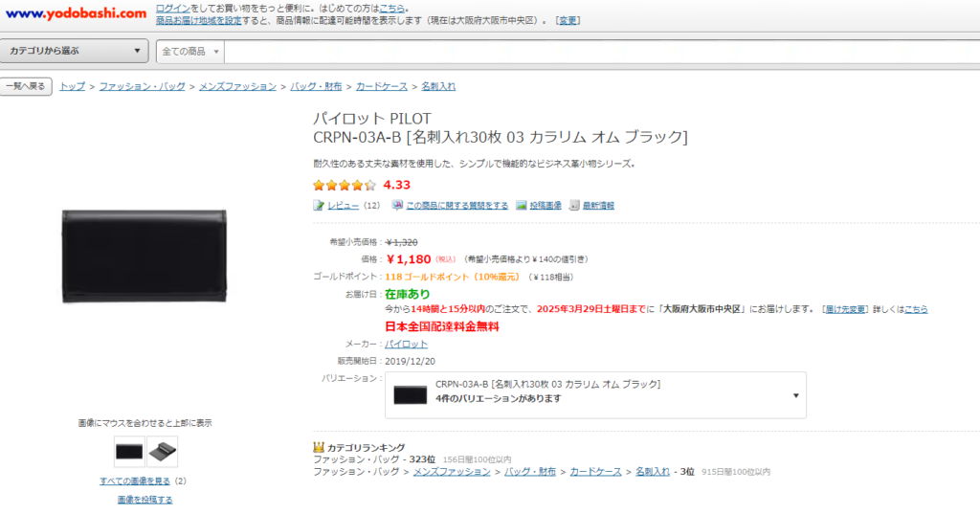Image resolution: width=980 pixels, height=514 pixels.
Task: Open 全ての商品 search scope dropdown
Action: 190,52
